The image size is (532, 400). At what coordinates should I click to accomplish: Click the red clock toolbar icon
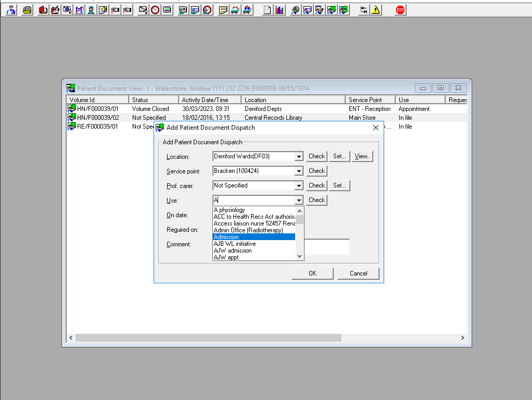click(155, 10)
